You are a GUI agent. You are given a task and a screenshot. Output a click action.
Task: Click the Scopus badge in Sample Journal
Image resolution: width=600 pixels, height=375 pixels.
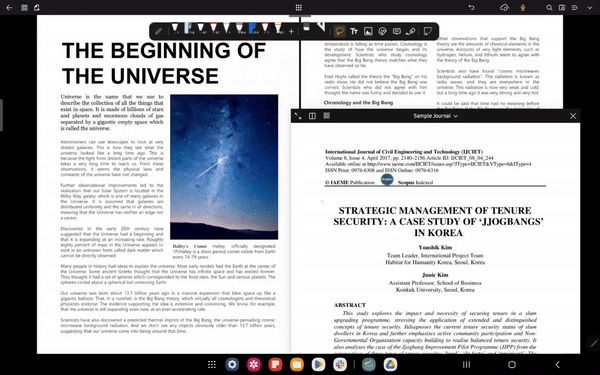(387, 179)
